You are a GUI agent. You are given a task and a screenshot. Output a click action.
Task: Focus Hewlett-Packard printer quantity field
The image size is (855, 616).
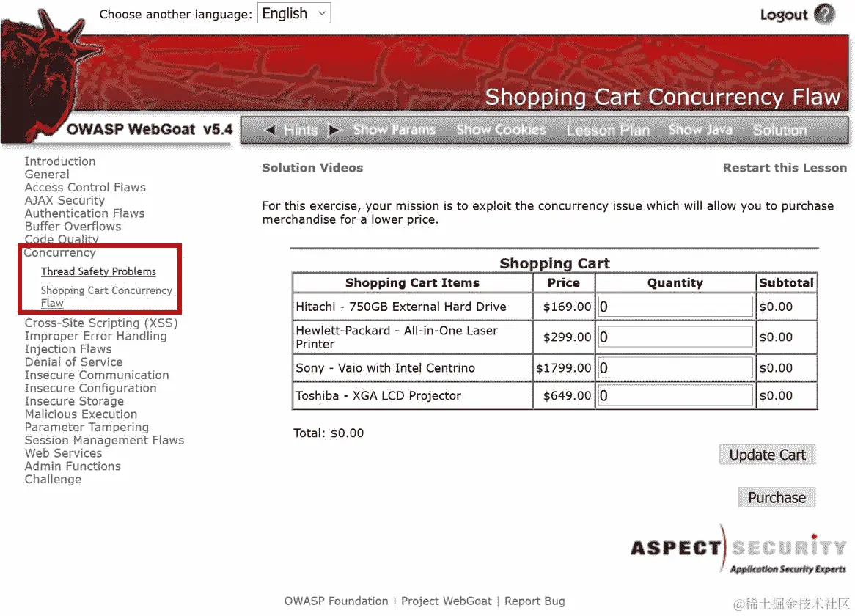675,337
